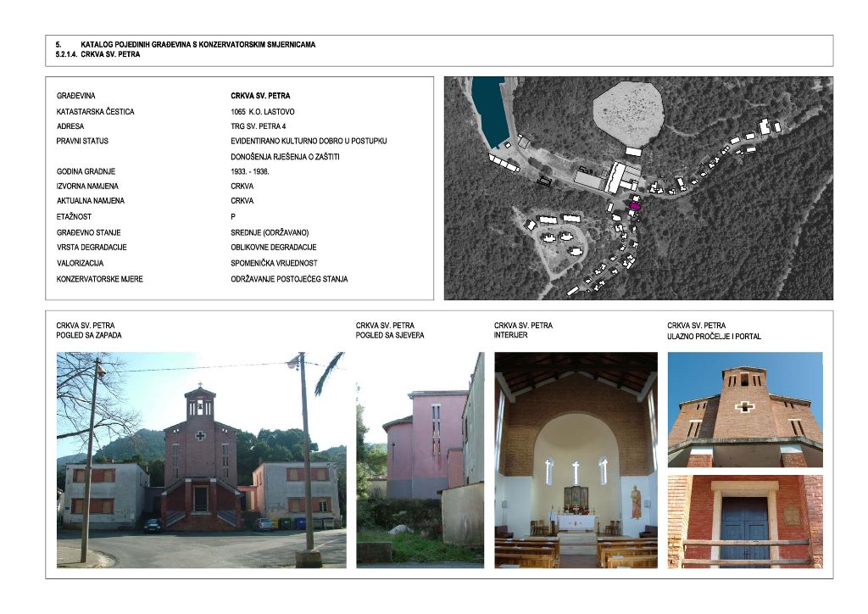The width and height of the screenshot is (868, 614).
Task: Click the blue water basin on the aerial map
Action: pos(489,111)
